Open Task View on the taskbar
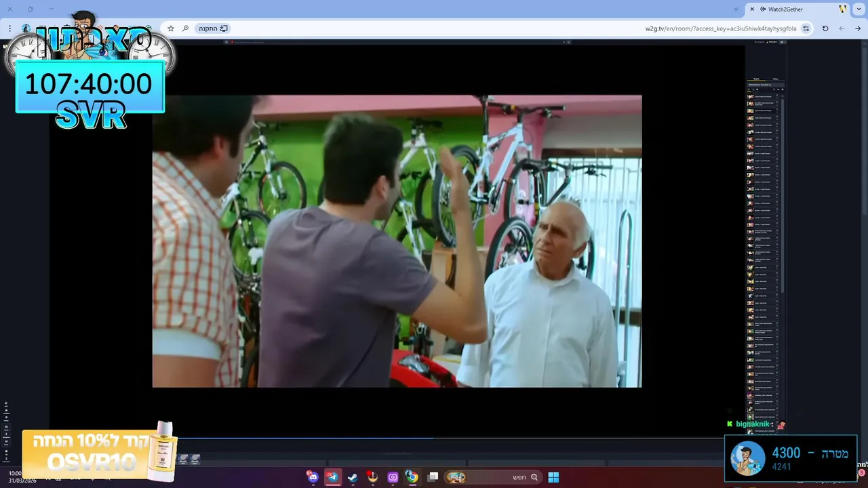The image size is (868, 488). point(433,477)
